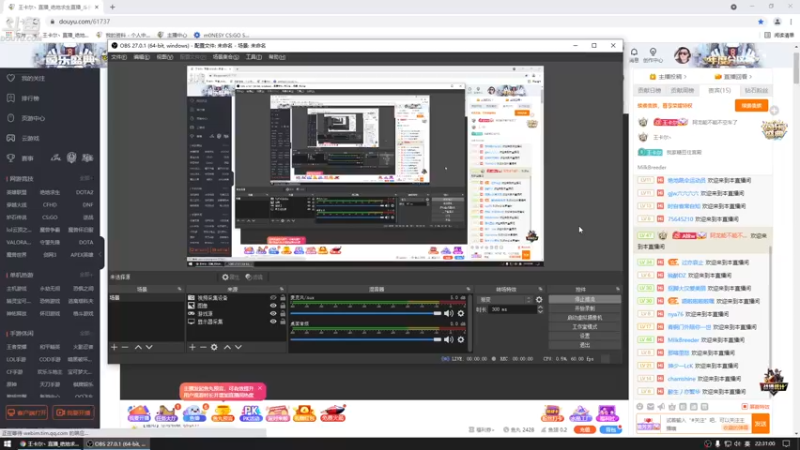Viewport: 800px width, 450px height.
Task: Expand 全部 next to 手游休闲 category
Action: [x=86, y=333]
